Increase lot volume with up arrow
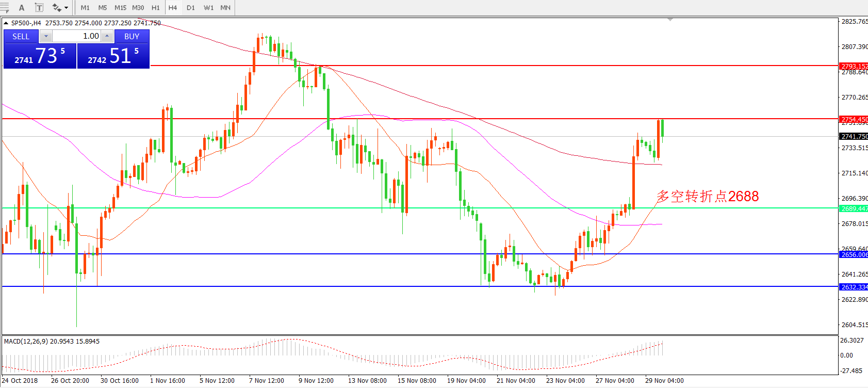868x388 pixels. (107, 36)
